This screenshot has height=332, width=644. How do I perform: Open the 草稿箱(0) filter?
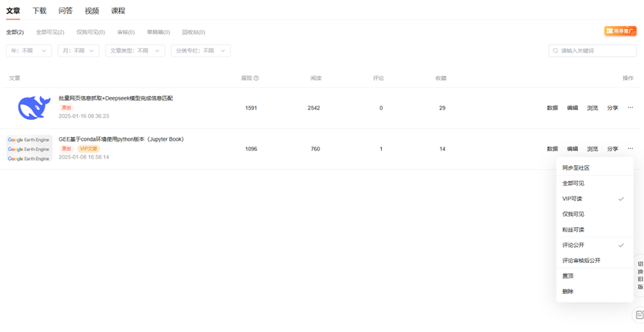pyautogui.click(x=159, y=32)
